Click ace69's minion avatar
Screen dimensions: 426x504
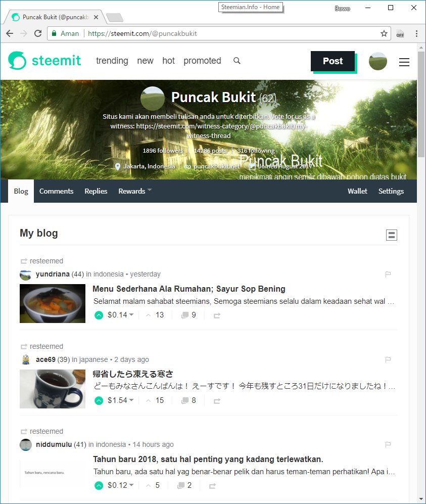(x=26, y=360)
